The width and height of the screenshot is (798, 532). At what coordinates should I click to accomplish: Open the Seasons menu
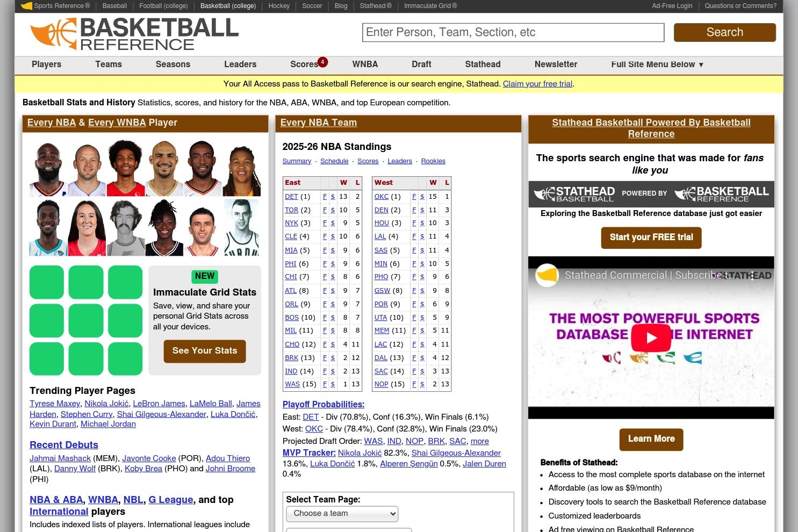click(x=173, y=64)
